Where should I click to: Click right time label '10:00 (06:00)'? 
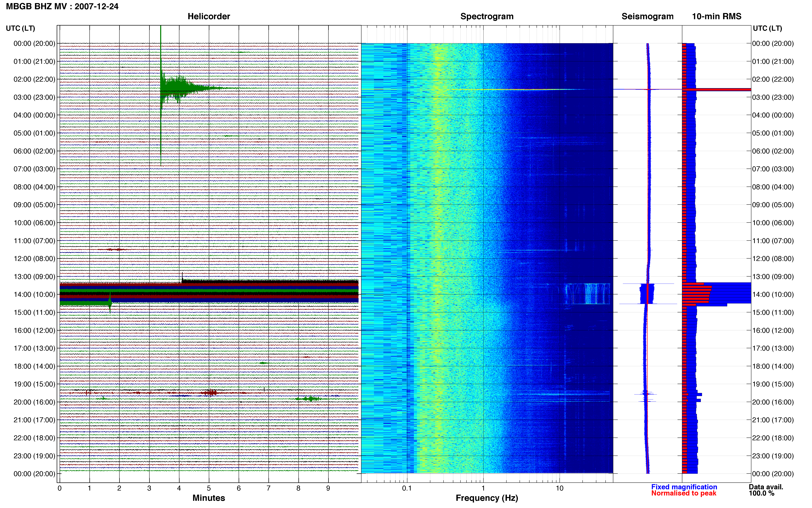(773, 223)
